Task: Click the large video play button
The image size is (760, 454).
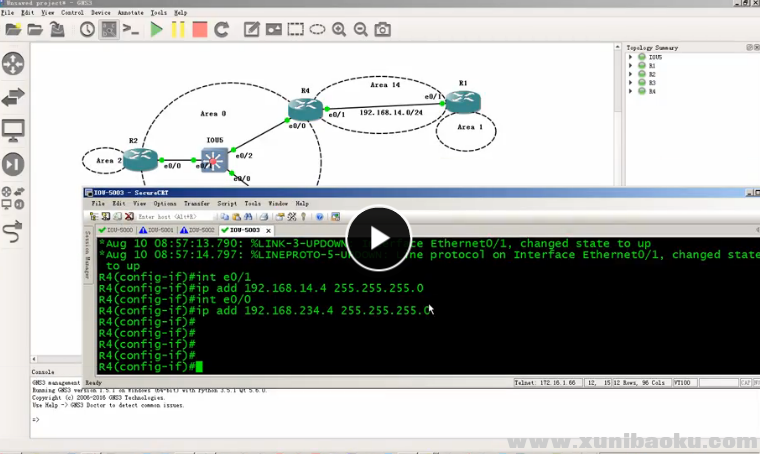Action: tap(379, 237)
